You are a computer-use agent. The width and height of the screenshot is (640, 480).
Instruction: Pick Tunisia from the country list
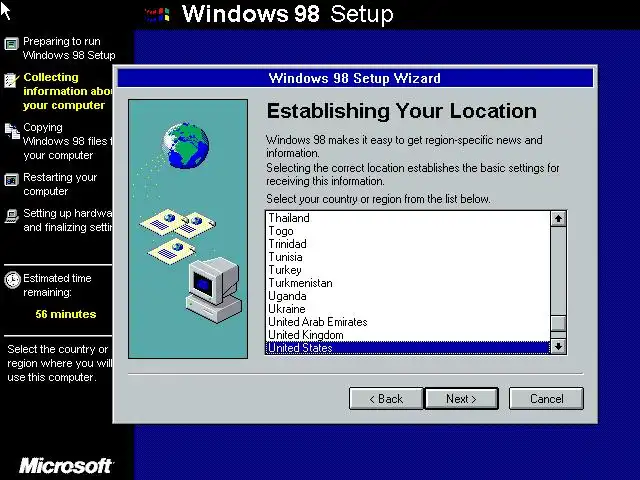tap(407, 257)
